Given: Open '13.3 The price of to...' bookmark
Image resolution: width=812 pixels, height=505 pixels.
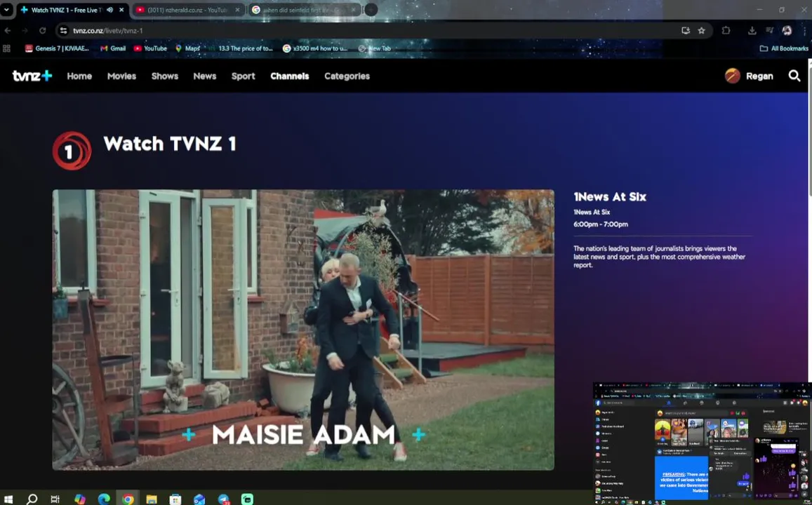Looking at the screenshot, I should [240, 48].
